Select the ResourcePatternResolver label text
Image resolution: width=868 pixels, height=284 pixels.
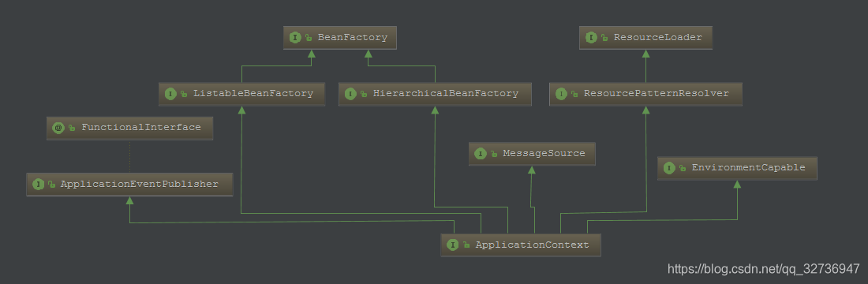point(657,94)
